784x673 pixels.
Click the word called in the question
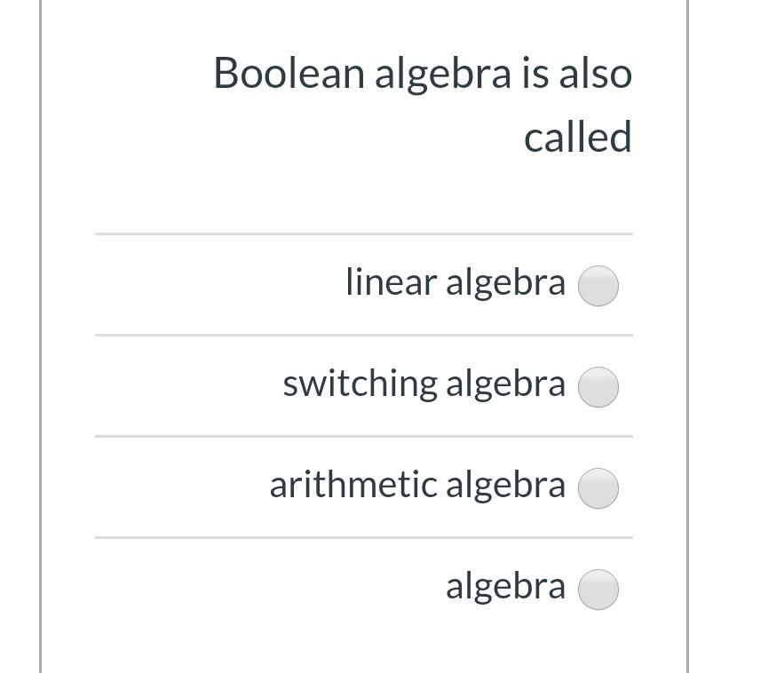(578, 136)
